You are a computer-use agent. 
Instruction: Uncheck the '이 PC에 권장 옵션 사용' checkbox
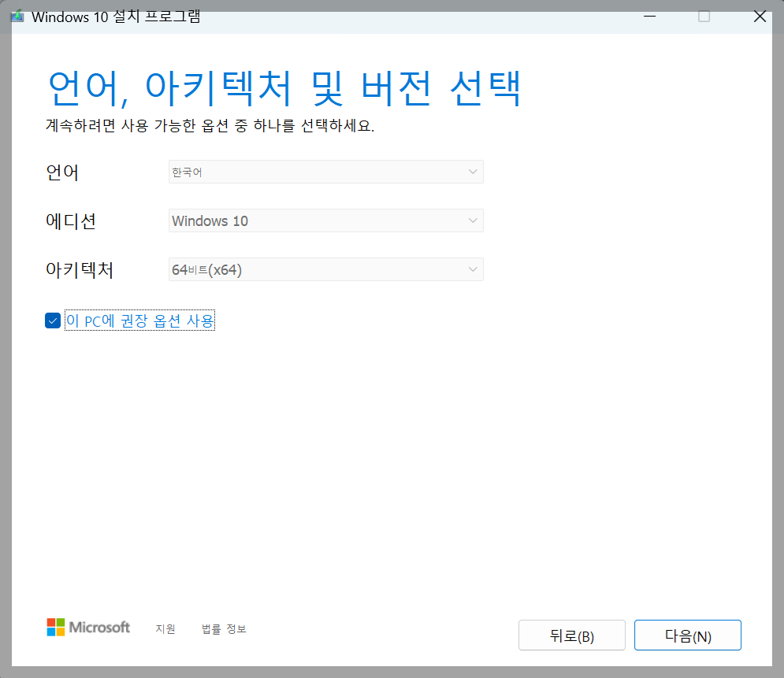click(x=53, y=320)
